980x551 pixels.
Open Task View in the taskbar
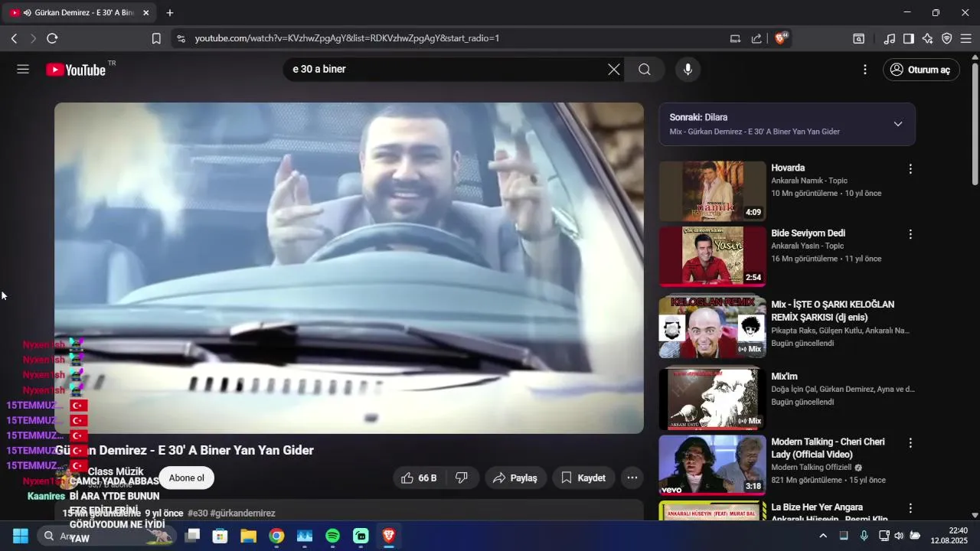pos(192,536)
